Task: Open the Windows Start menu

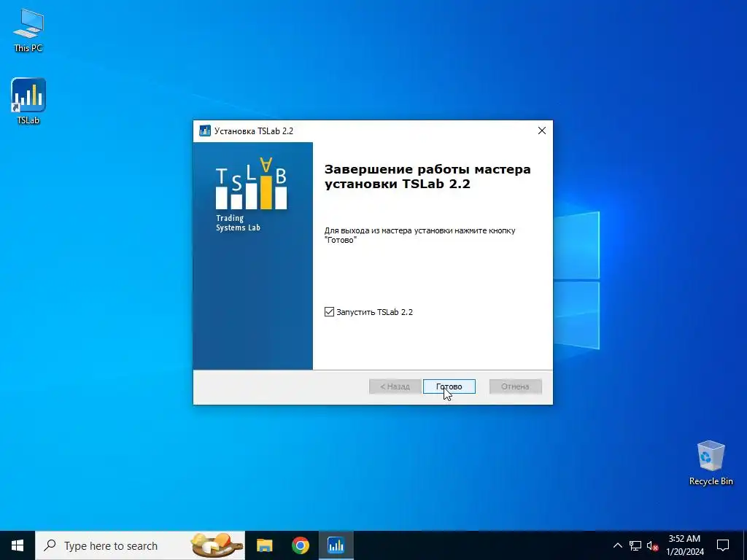Action: coord(18,545)
